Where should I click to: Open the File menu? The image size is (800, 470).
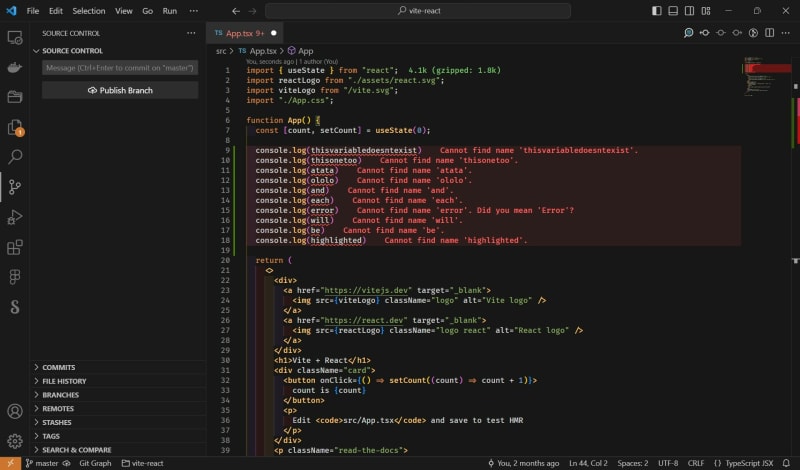[33, 11]
